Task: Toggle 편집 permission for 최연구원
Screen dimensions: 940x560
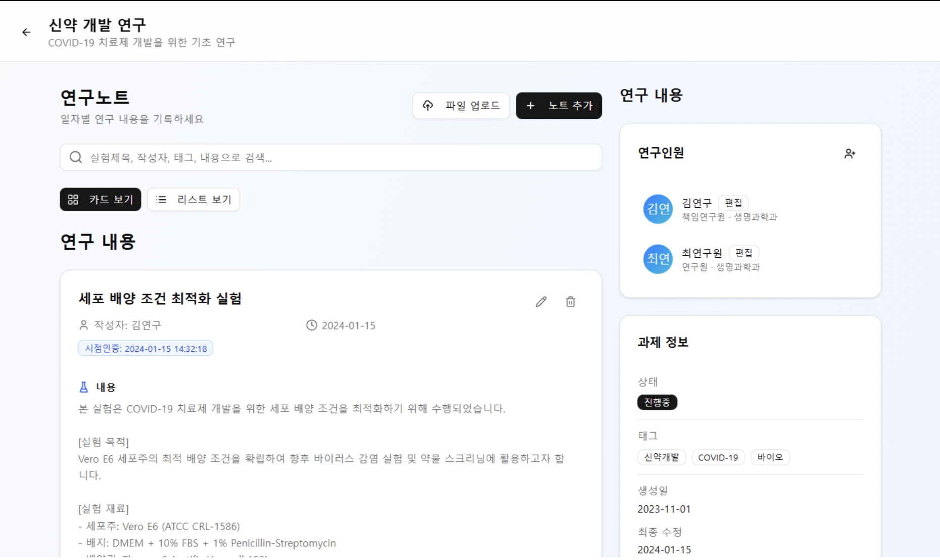Action: pyautogui.click(x=743, y=253)
